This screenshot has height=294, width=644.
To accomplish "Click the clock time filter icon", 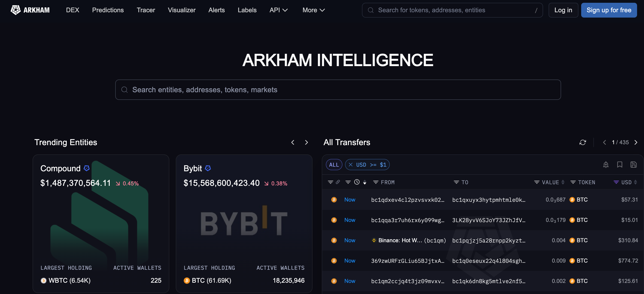I will click(x=357, y=182).
